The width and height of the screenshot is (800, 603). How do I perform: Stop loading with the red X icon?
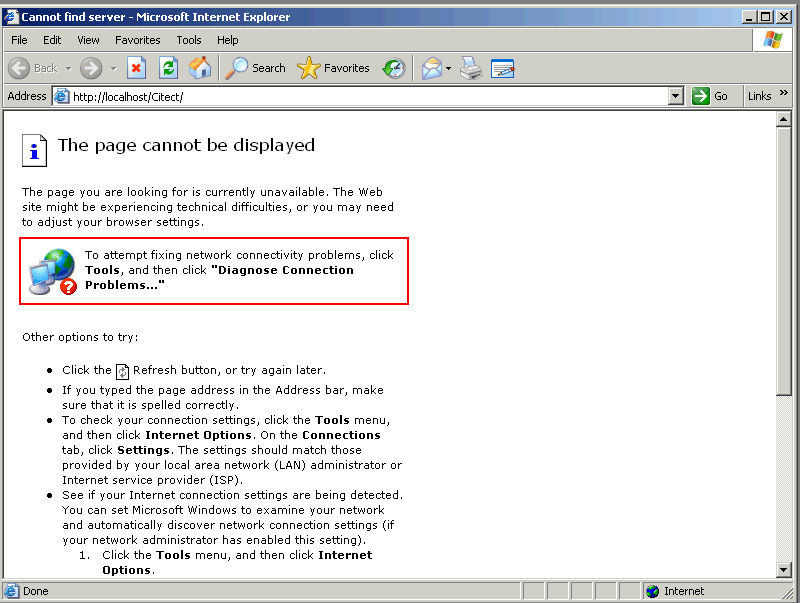click(136, 68)
